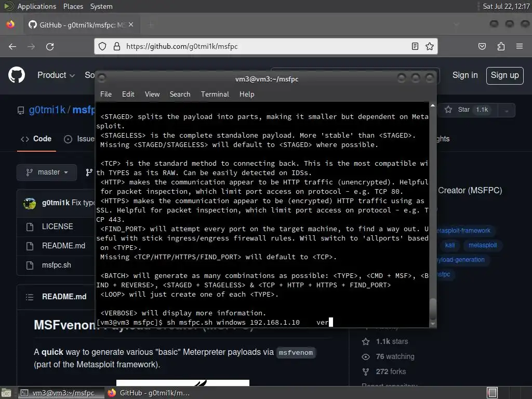This screenshot has width=532, height=399.
Task: Open README outline list icon
Action: click(30, 297)
